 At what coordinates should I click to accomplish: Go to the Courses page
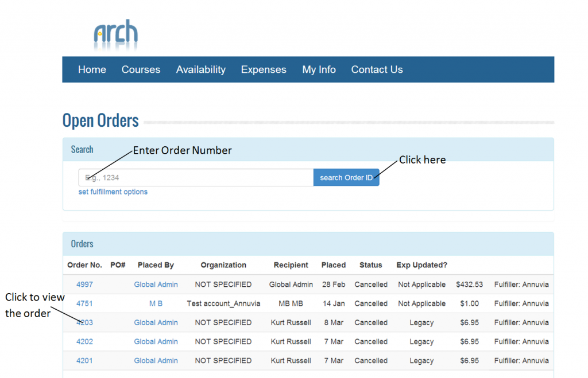(x=141, y=69)
